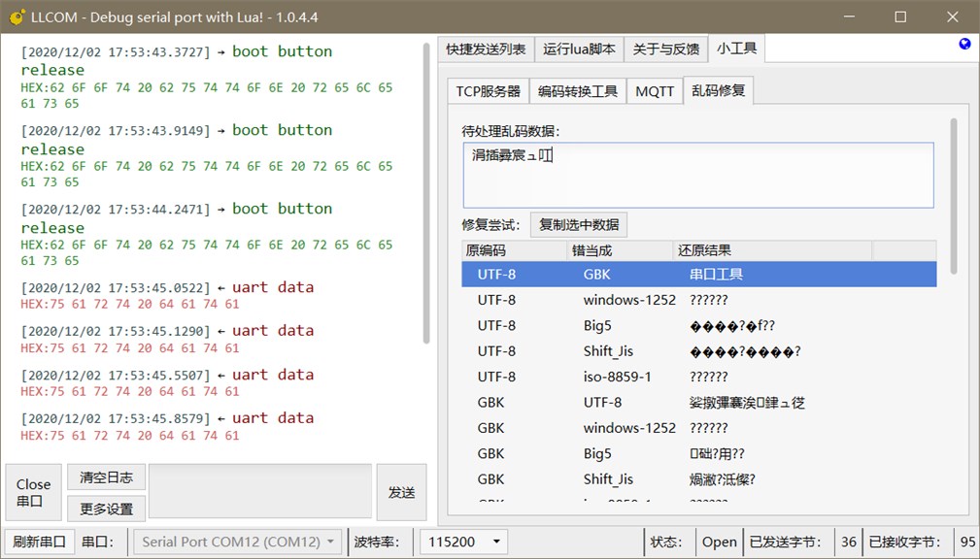980x559 pixels.
Task: Click the blue globe language icon
Action: point(963,43)
